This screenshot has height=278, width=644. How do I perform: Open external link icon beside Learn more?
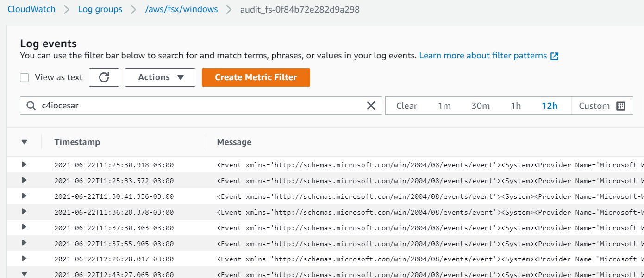pyautogui.click(x=554, y=56)
